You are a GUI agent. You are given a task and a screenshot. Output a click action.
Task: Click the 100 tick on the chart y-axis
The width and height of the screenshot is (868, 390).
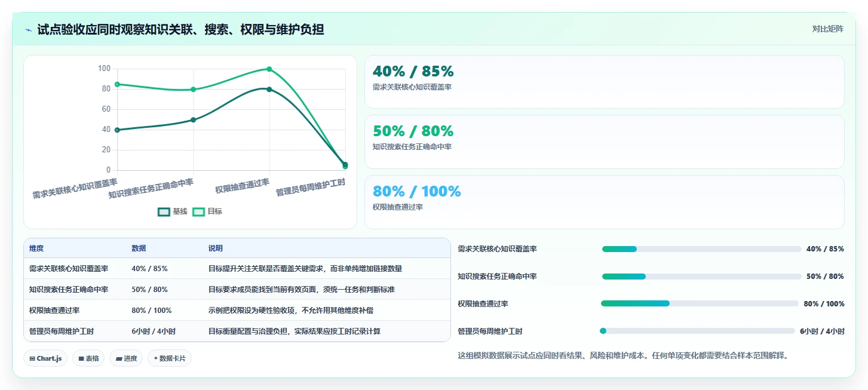(104, 69)
